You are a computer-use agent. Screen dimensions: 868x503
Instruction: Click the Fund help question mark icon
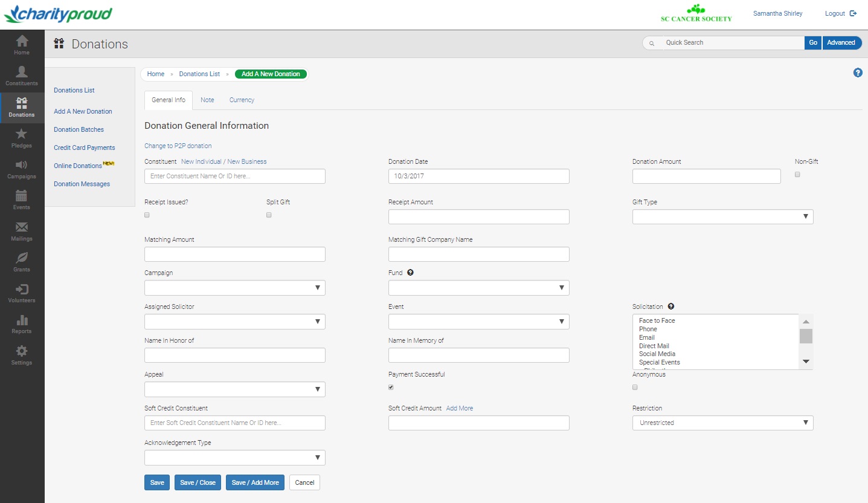click(410, 272)
